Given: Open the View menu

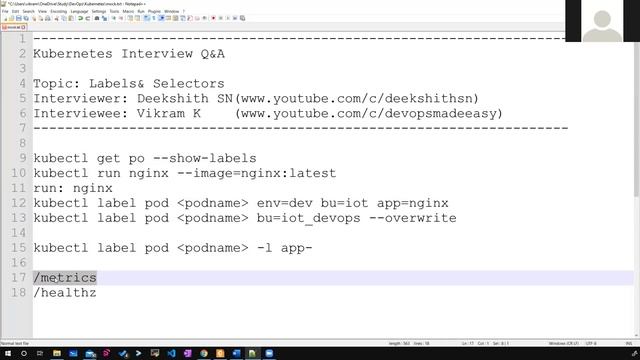Looking at the screenshot, I should coord(42,11).
